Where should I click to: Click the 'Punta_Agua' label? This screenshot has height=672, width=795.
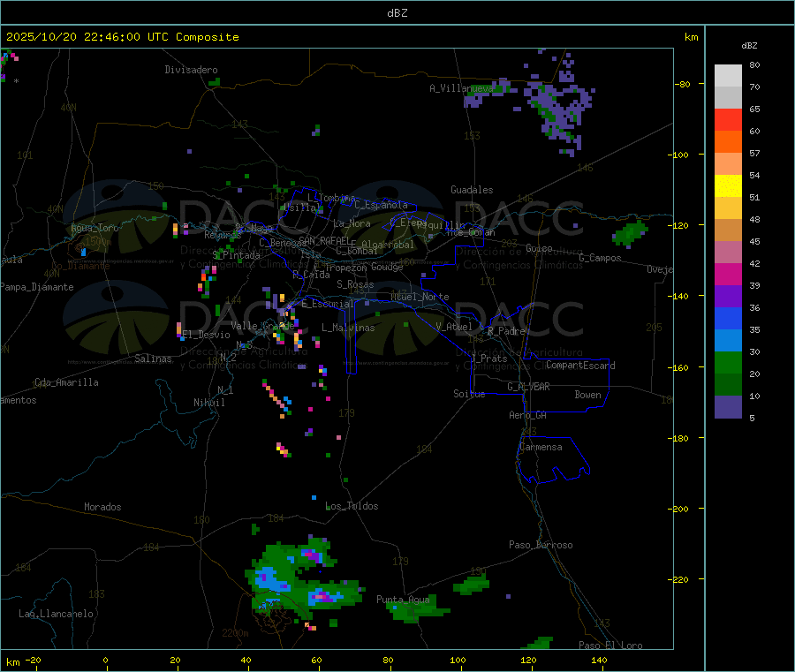(x=403, y=600)
